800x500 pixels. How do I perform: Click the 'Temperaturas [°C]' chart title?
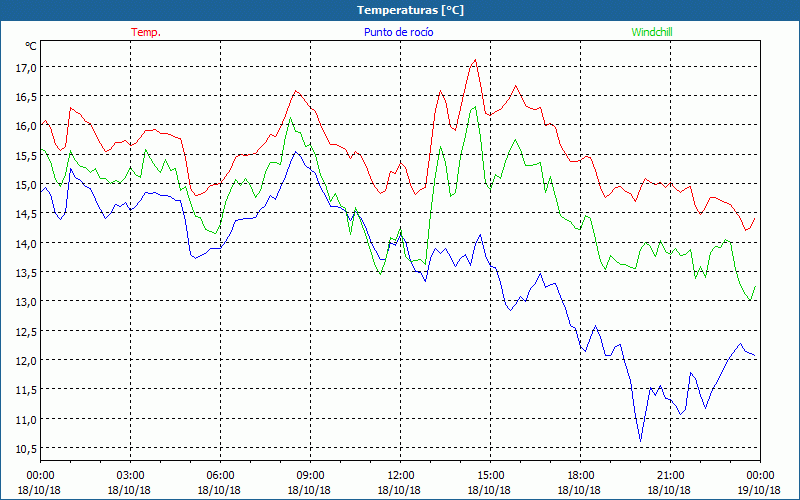(x=410, y=10)
